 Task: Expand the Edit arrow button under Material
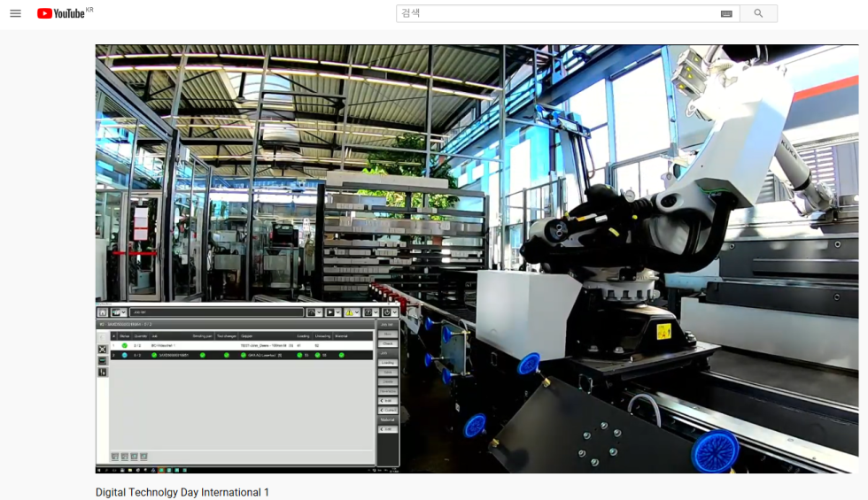(x=388, y=429)
